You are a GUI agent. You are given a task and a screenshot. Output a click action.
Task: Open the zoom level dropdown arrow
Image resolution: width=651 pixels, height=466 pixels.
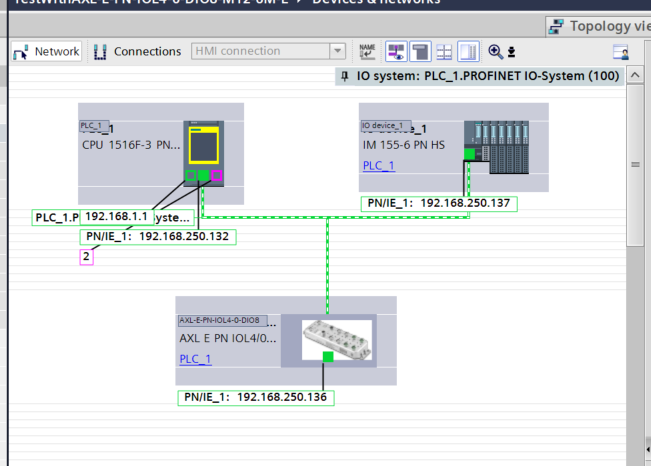512,51
